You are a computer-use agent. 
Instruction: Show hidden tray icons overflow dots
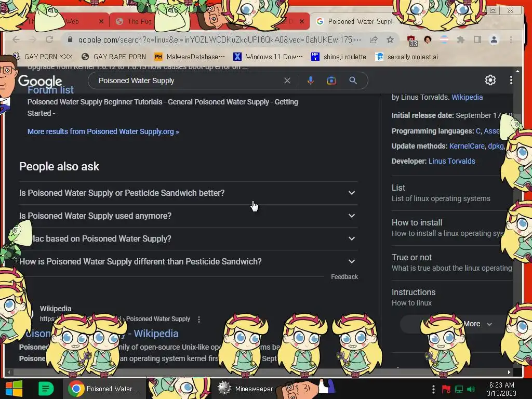tap(433, 389)
